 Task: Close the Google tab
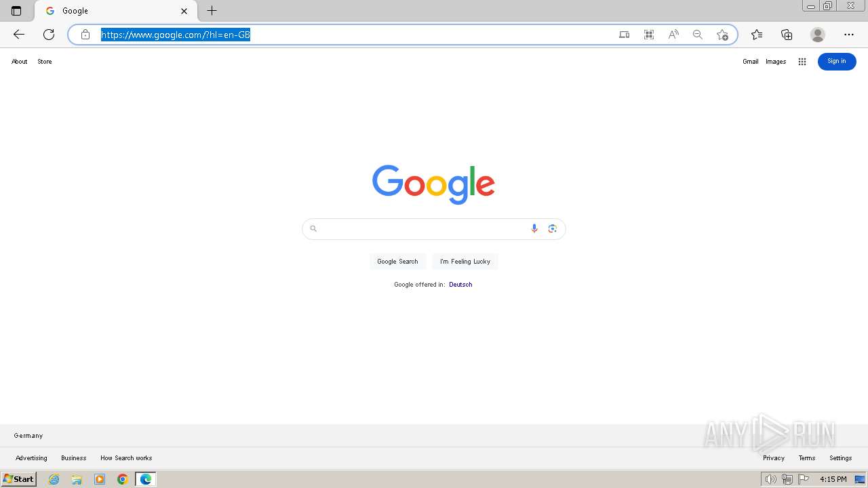click(x=184, y=11)
